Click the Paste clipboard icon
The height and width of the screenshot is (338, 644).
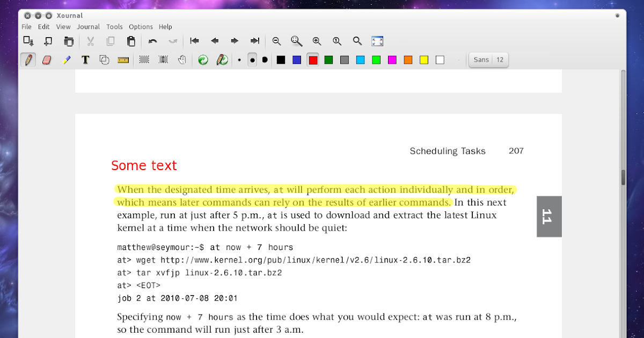[x=131, y=41]
